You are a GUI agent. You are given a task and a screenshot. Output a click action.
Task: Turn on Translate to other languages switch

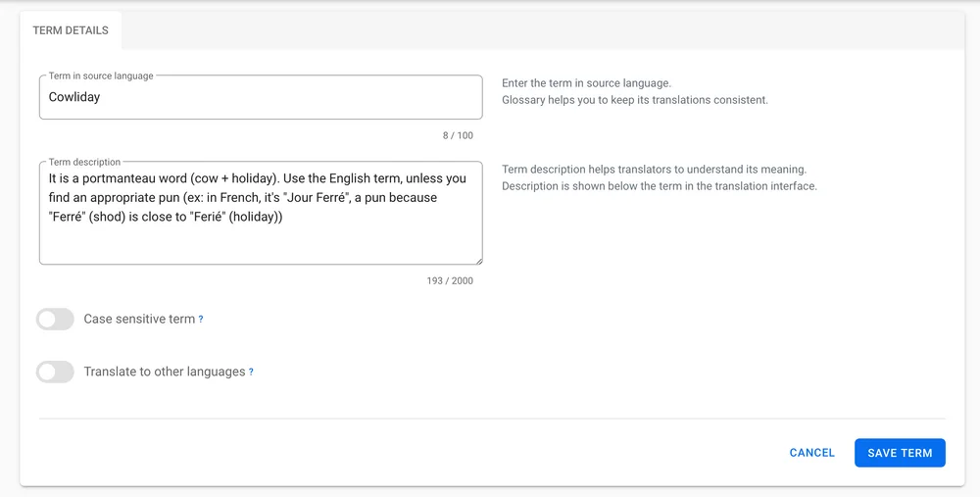pyautogui.click(x=55, y=373)
